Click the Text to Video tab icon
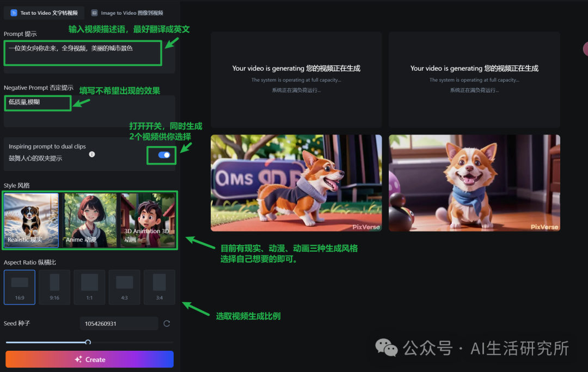 (14, 13)
